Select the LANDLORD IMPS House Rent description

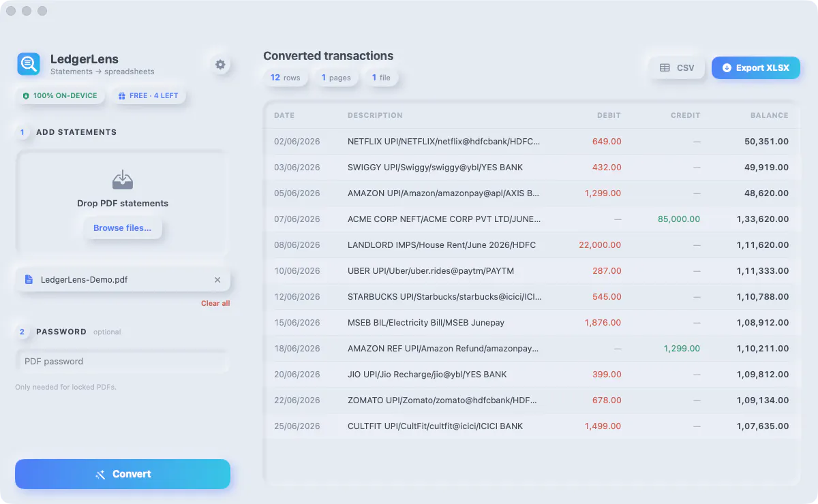442,245
